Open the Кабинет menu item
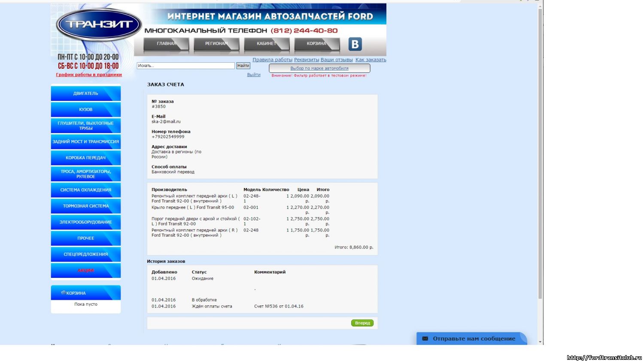This screenshot has height=362, width=644. pos(267,44)
